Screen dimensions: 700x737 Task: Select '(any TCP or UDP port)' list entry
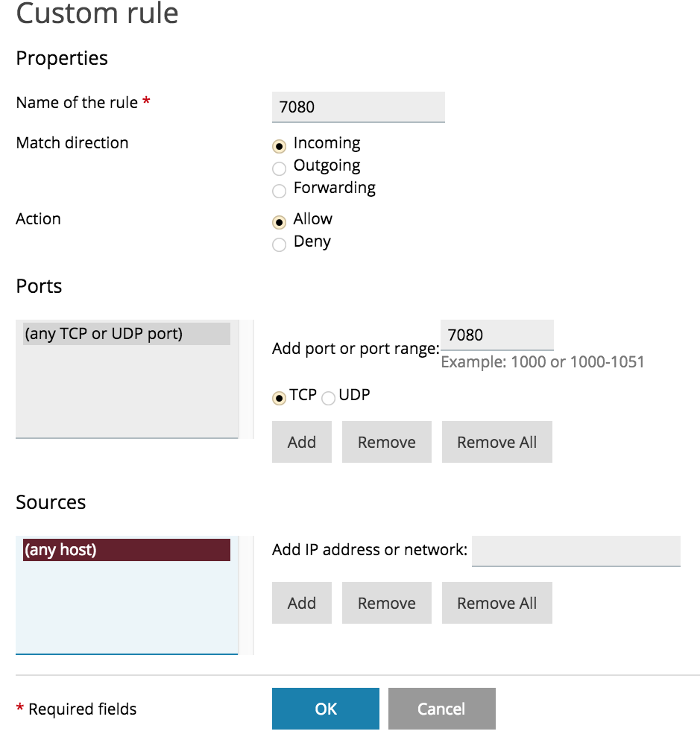click(x=126, y=334)
